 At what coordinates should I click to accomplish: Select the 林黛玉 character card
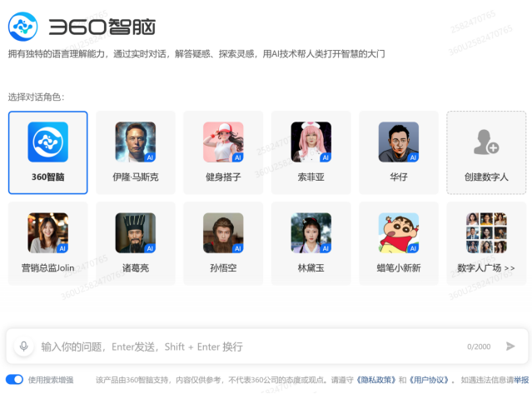click(x=311, y=243)
